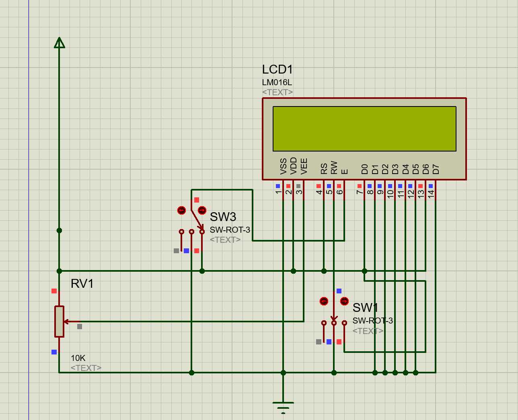This screenshot has height=420, width=518.
Task: Select the LCD1 reference label
Action: [x=277, y=70]
